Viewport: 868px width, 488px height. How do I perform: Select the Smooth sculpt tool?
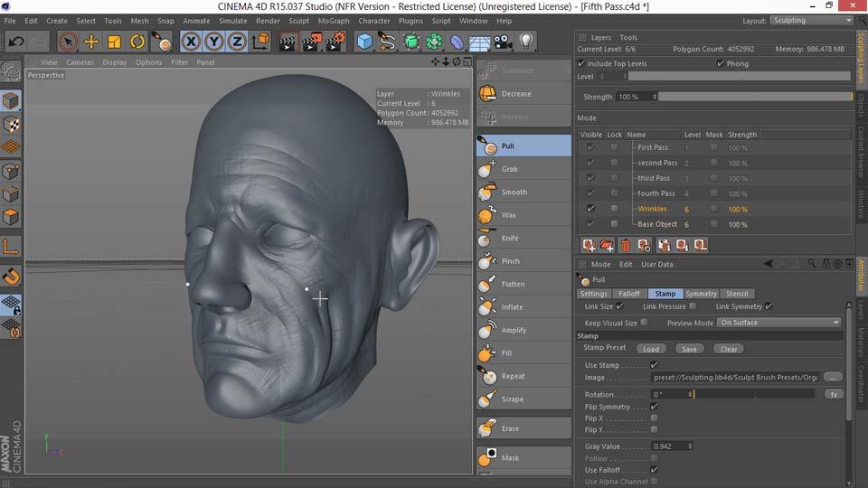click(x=514, y=192)
